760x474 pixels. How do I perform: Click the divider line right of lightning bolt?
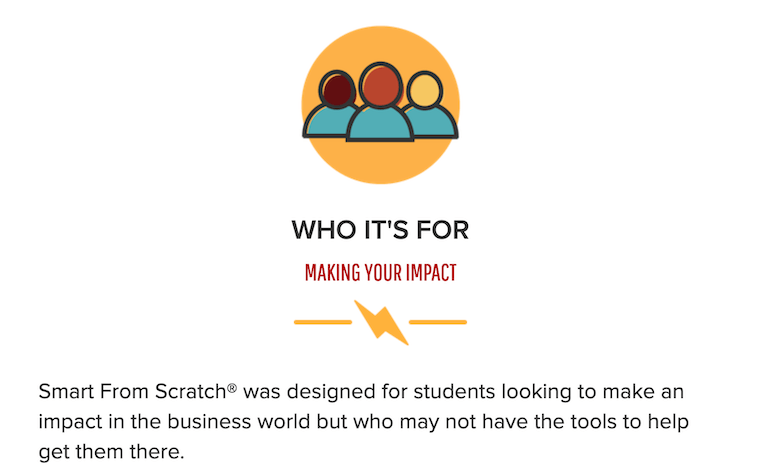(x=438, y=322)
